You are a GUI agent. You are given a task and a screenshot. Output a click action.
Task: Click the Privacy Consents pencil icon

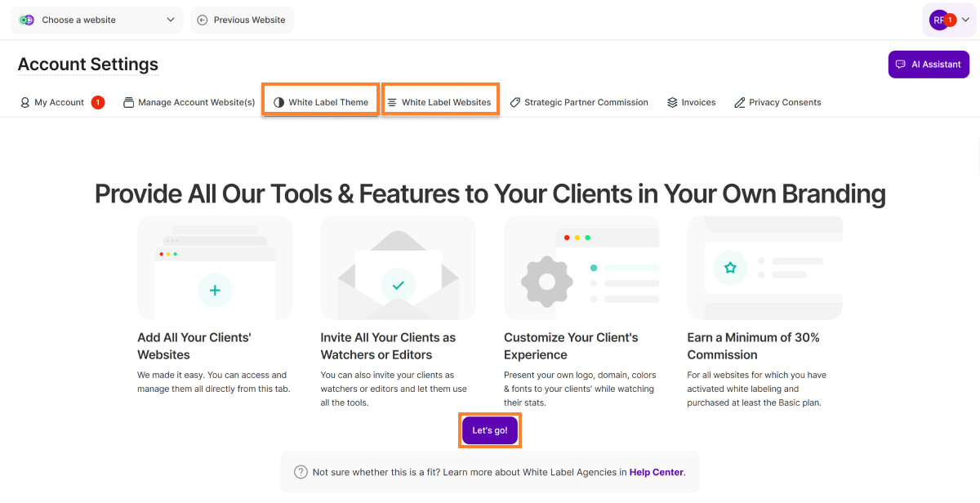pos(740,102)
